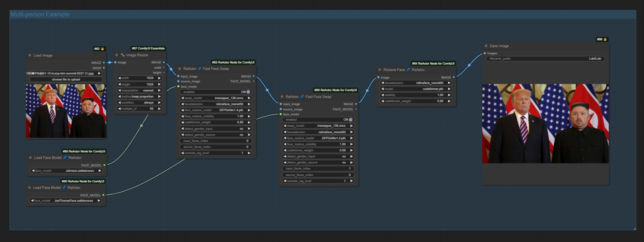Select the 'Multi-person Example' group title
644x242 pixels.
coord(40,14)
